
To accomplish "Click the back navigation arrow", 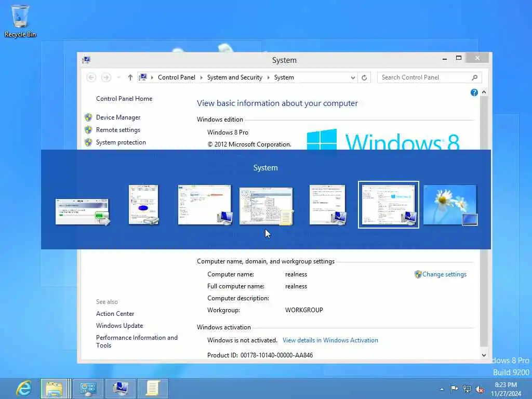I will [x=91, y=78].
